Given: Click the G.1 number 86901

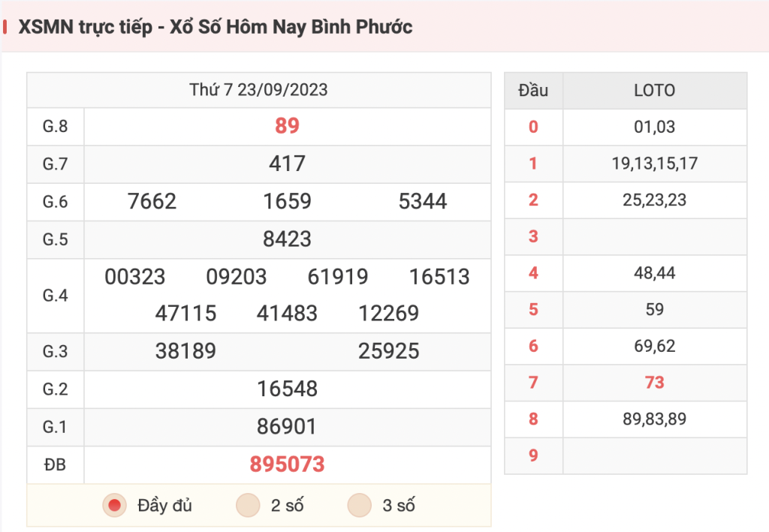Looking at the screenshot, I should click(288, 427).
